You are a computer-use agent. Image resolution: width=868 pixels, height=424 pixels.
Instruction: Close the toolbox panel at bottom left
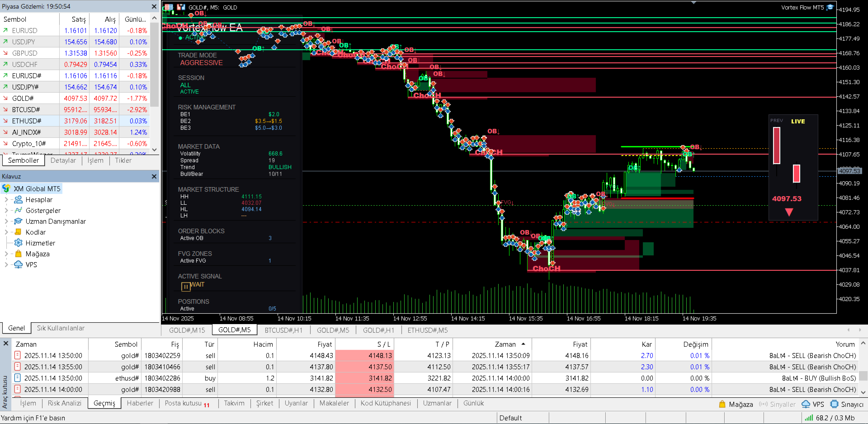point(6,344)
